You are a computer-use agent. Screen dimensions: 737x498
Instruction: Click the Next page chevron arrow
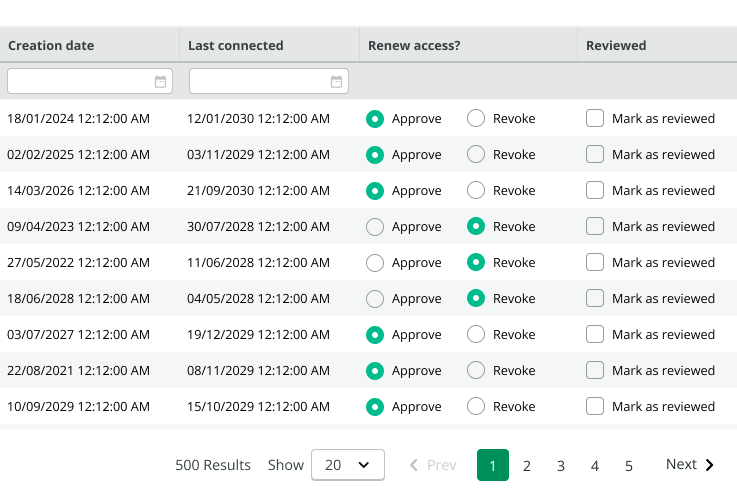710,465
